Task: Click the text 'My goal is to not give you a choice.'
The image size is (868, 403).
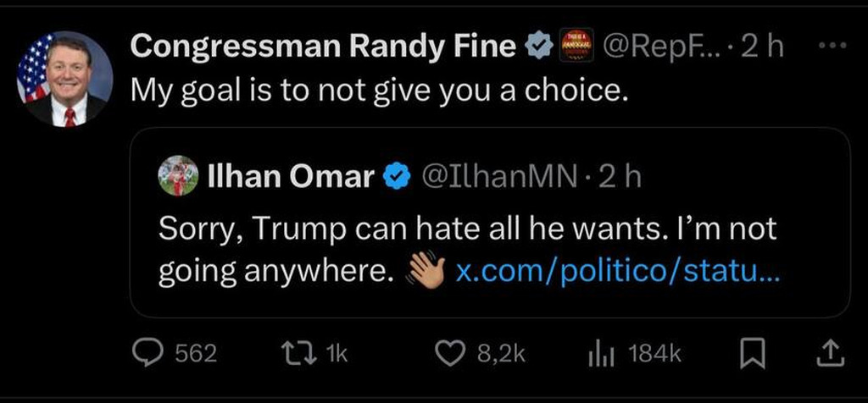Action: [x=380, y=90]
